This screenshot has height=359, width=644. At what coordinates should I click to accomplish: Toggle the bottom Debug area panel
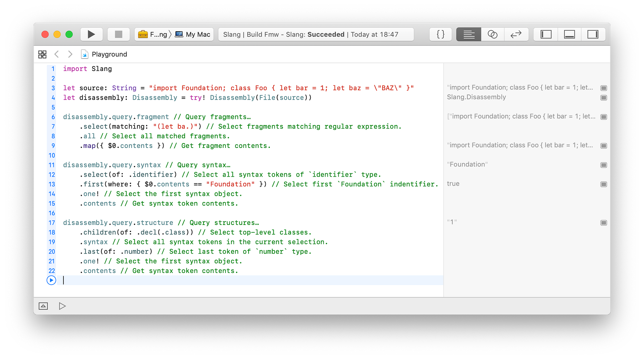pos(569,34)
